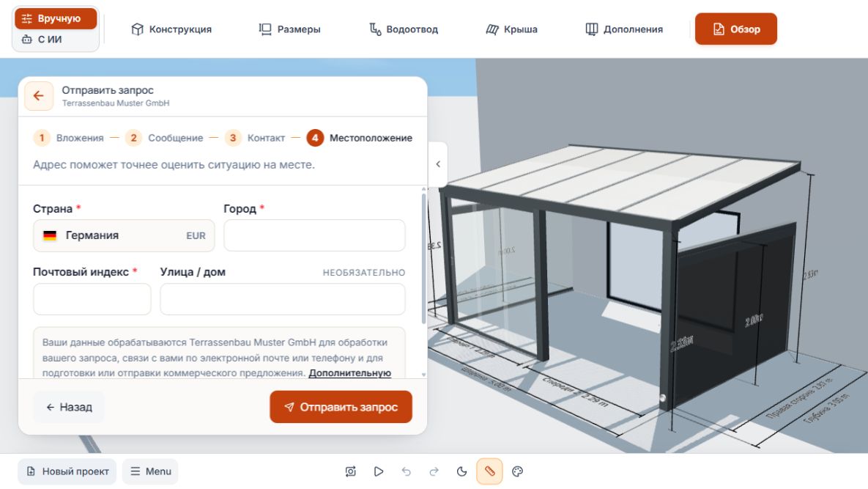
Task: Select step 4 Местоположение
Action: click(x=360, y=138)
